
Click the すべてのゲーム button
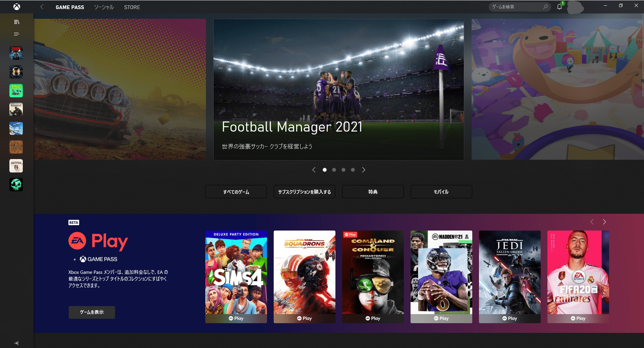click(x=236, y=192)
